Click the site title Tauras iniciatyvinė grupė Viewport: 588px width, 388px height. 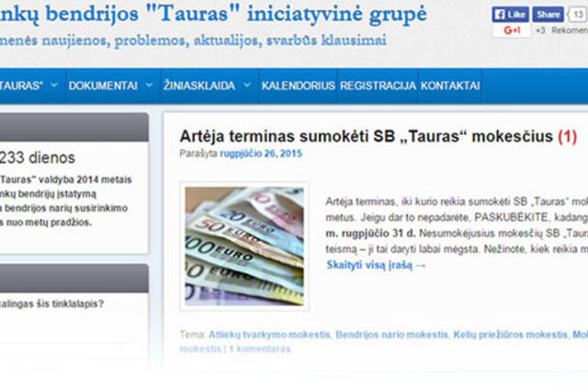[x=213, y=15]
